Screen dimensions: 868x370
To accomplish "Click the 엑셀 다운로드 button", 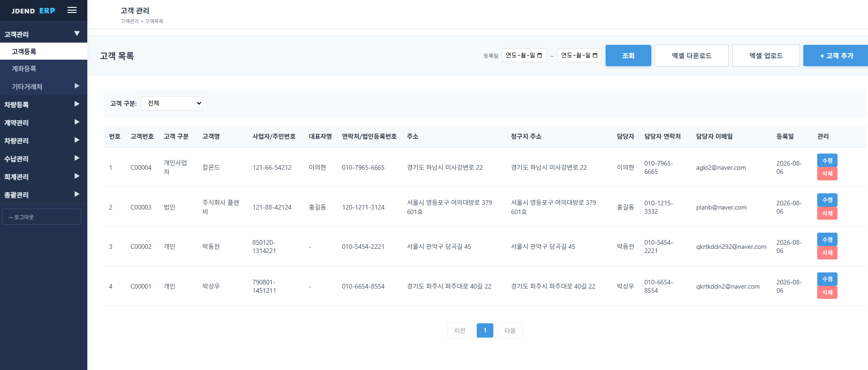I will 692,55.
